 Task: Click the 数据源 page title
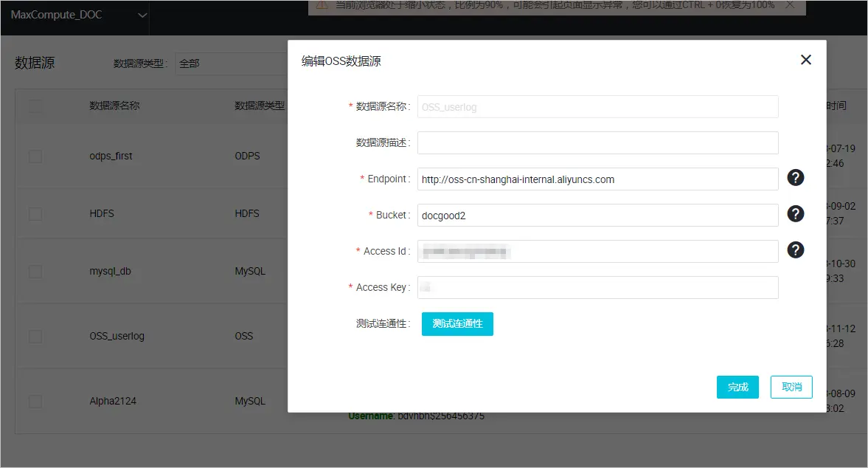[x=35, y=63]
